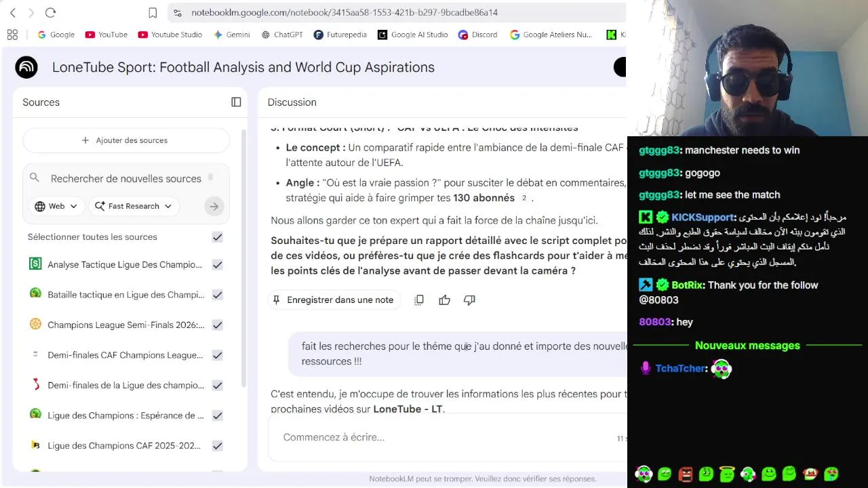Go back with the browser back arrow
868x488 pixels.
click(13, 13)
